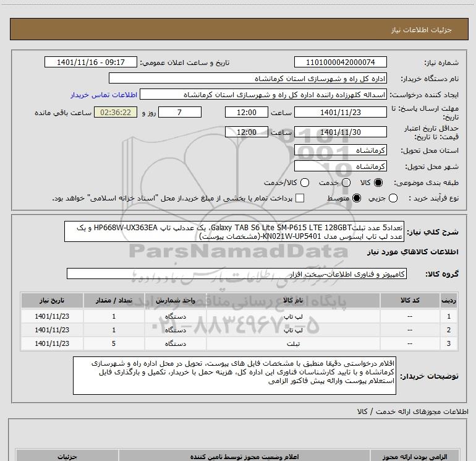
Task: Select the کالا radio button
Action: 378,183
